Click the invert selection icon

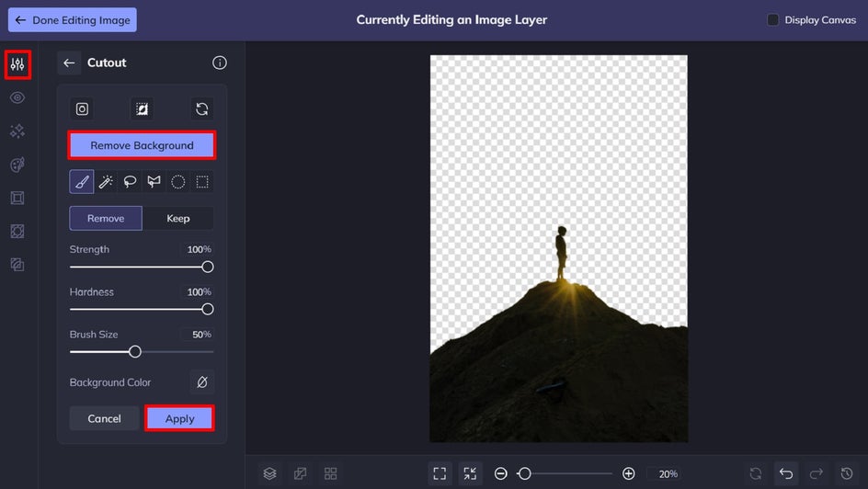(142, 109)
